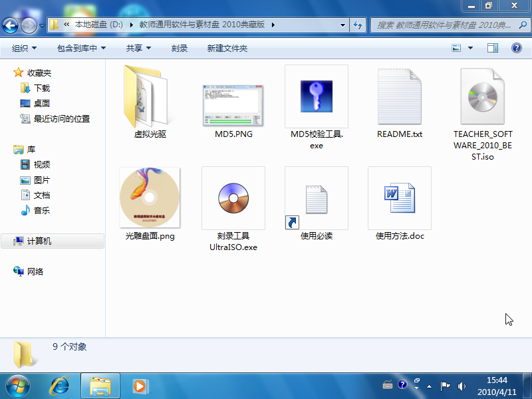Screen dimensions: 532x399
Task: Open the 组织 dropdown menu
Action: 24,48
